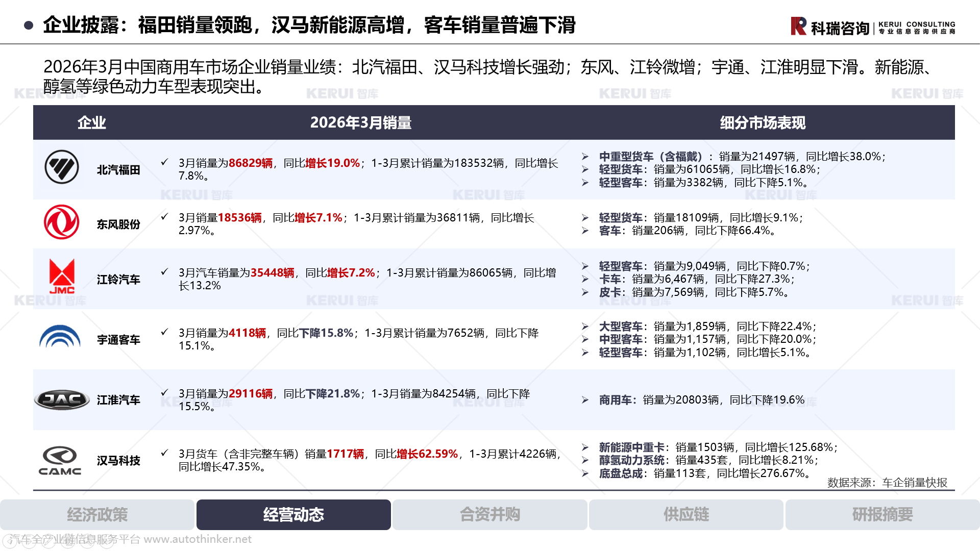Viewport: 980px width, 551px height.
Task: Open the slideshow pen tool
Action: [x=48, y=541]
